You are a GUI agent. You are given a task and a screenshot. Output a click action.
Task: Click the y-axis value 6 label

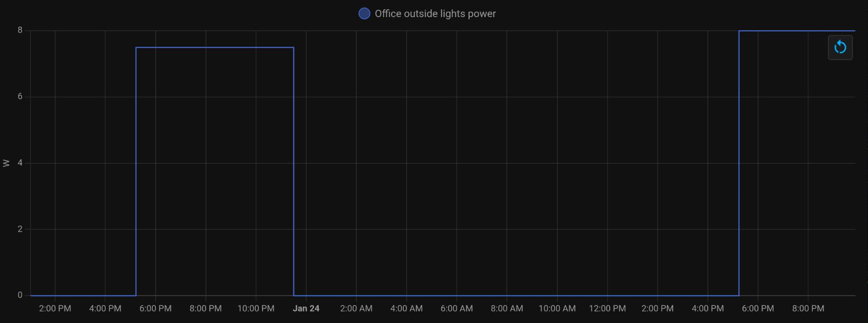point(20,97)
